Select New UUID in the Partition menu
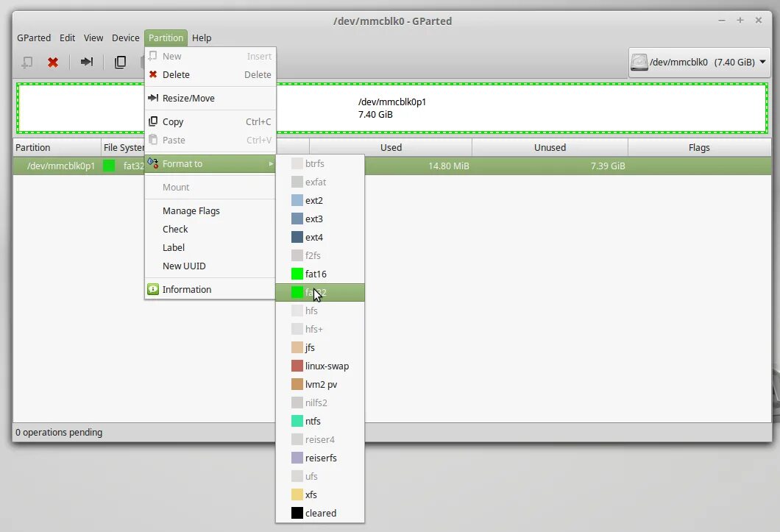This screenshot has height=532, width=780. (x=185, y=266)
